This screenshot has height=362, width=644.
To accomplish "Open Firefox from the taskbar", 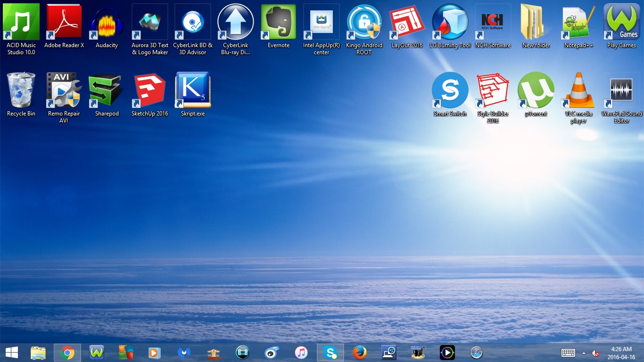I will pyautogui.click(x=360, y=353).
